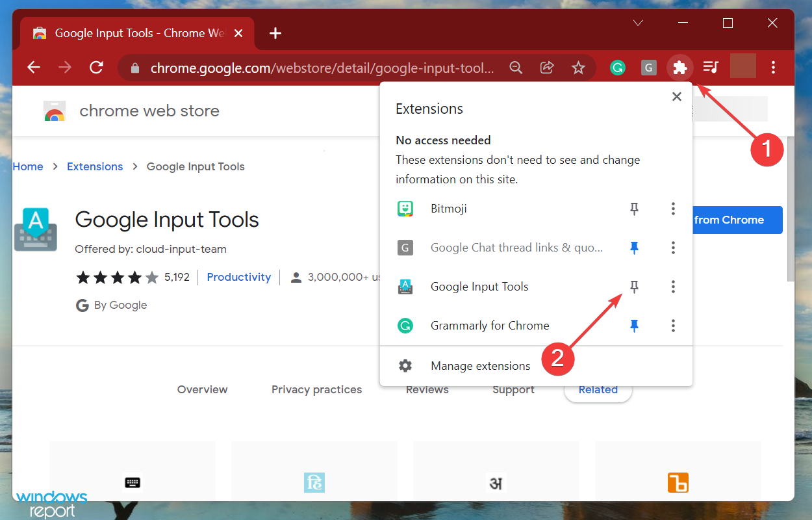This screenshot has height=520, width=812.
Task: Go to the Extensions breadcrumb link
Action: (95, 166)
